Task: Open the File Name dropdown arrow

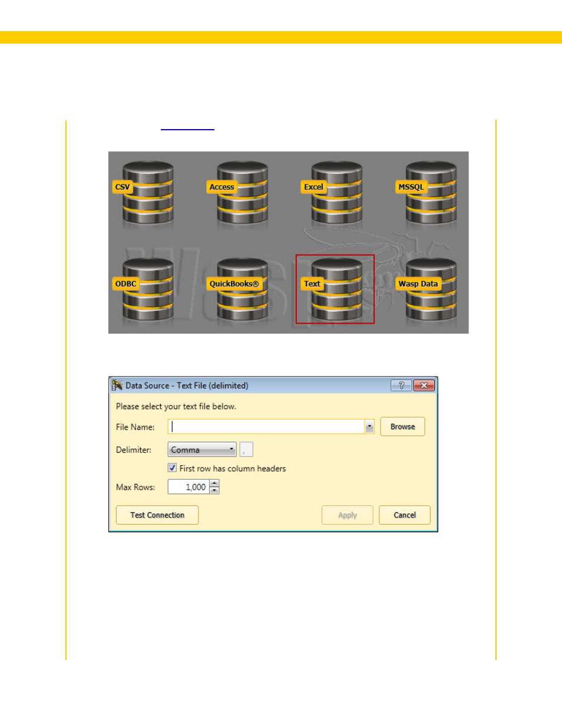Action: point(369,427)
